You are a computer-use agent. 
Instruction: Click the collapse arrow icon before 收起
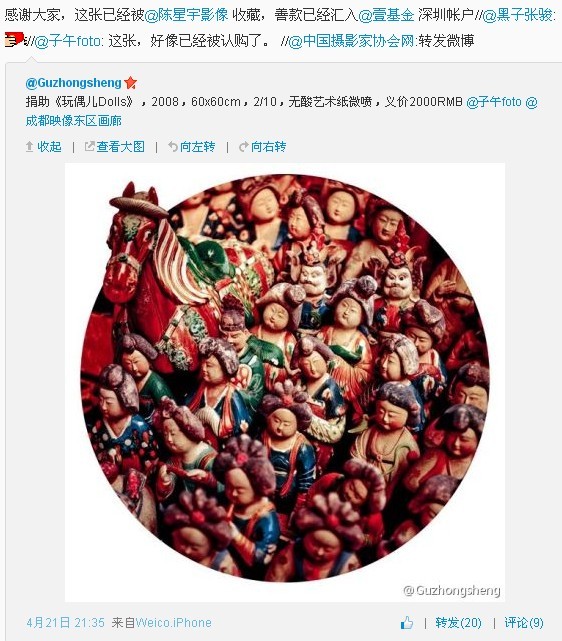pos(29,146)
